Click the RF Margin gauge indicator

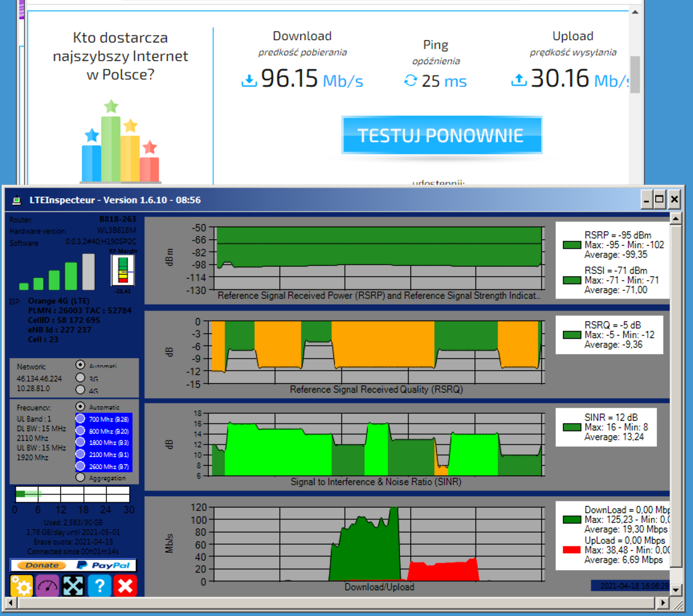(x=123, y=270)
